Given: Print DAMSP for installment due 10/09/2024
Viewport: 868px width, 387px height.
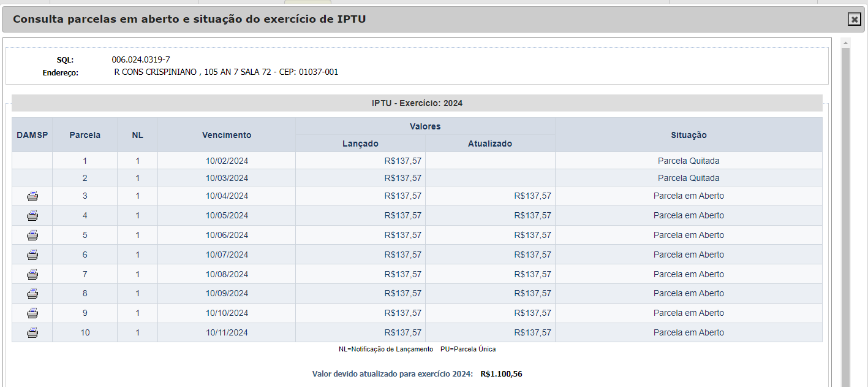Looking at the screenshot, I should tap(32, 294).
